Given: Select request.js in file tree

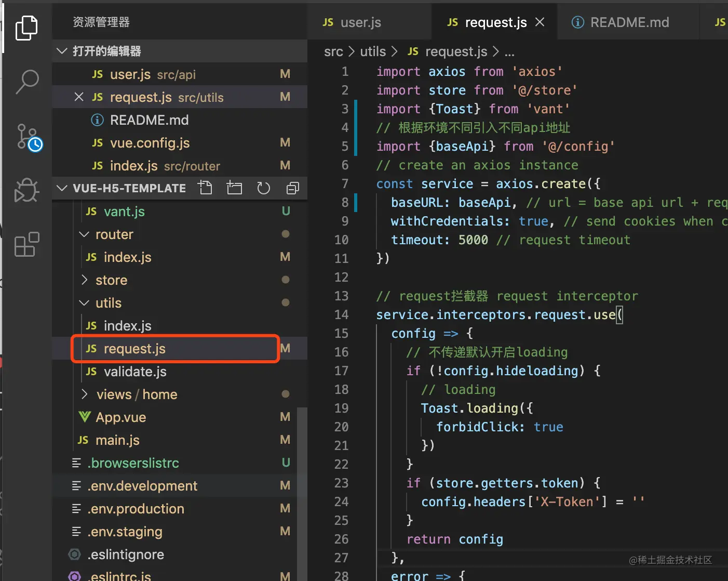Looking at the screenshot, I should tap(180, 349).
